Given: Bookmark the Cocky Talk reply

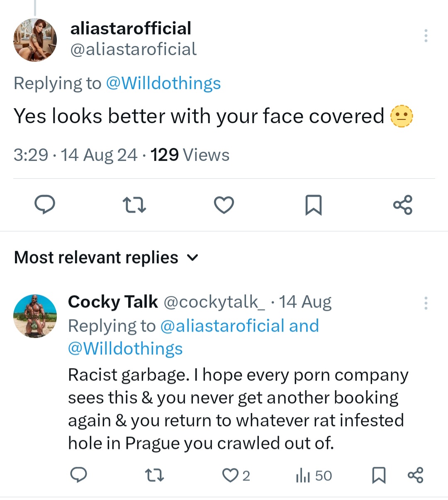Looking at the screenshot, I should tap(378, 475).
